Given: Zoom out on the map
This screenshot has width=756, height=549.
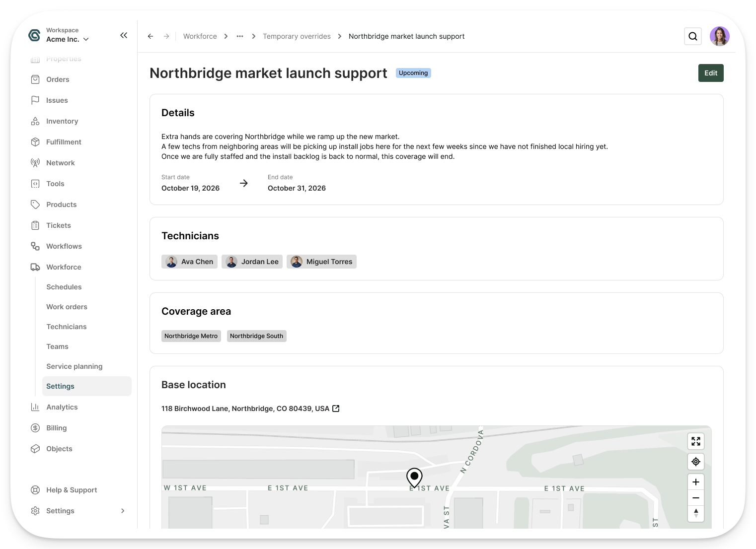Looking at the screenshot, I should 696,498.
